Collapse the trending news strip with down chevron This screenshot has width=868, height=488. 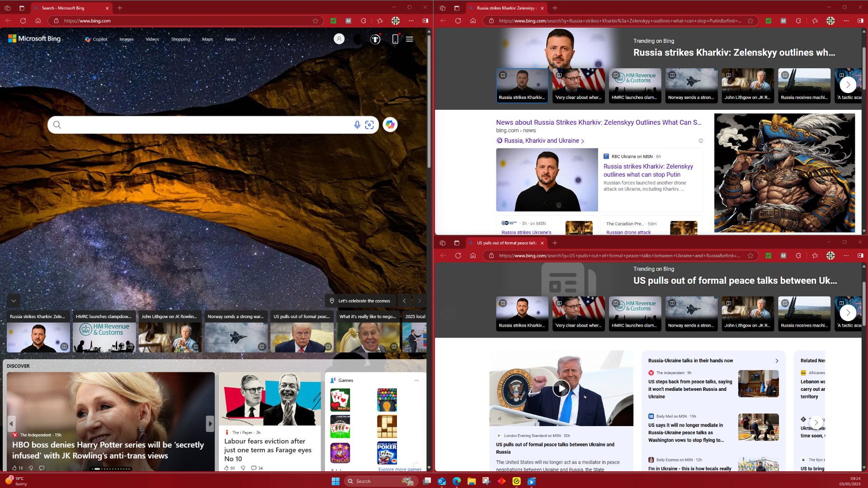[14, 301]
